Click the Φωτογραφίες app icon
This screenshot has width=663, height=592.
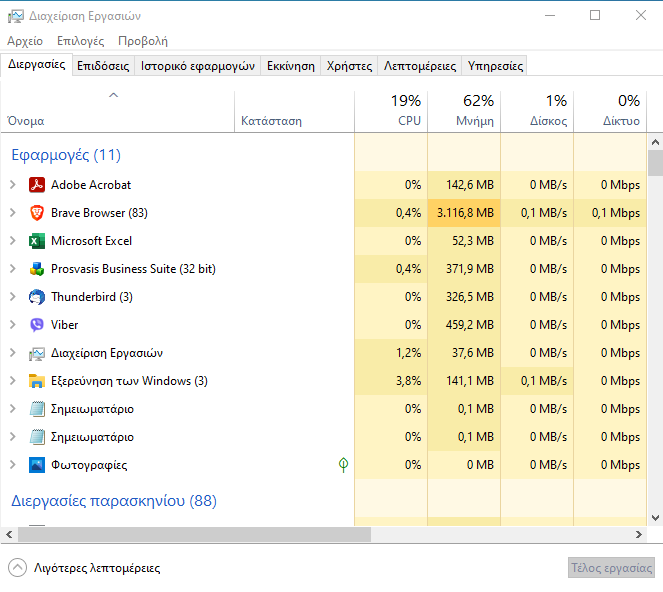click(x=37, y=465)
